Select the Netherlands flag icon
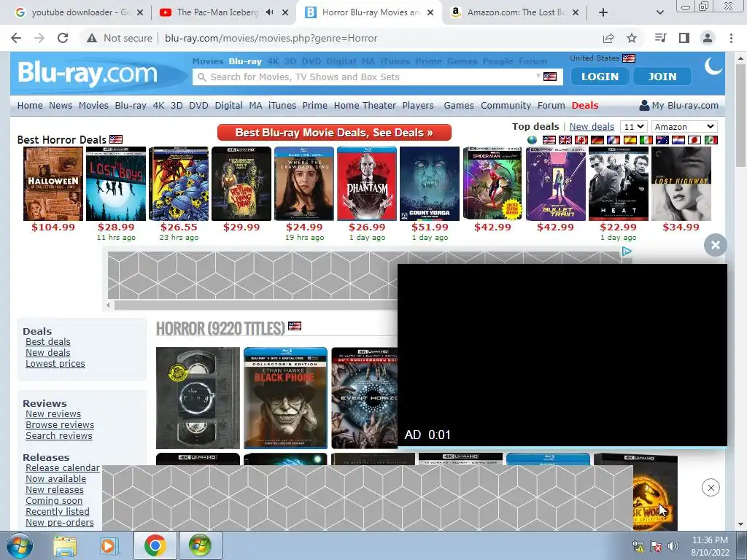The image size is (747, 560). coord(678,140)
